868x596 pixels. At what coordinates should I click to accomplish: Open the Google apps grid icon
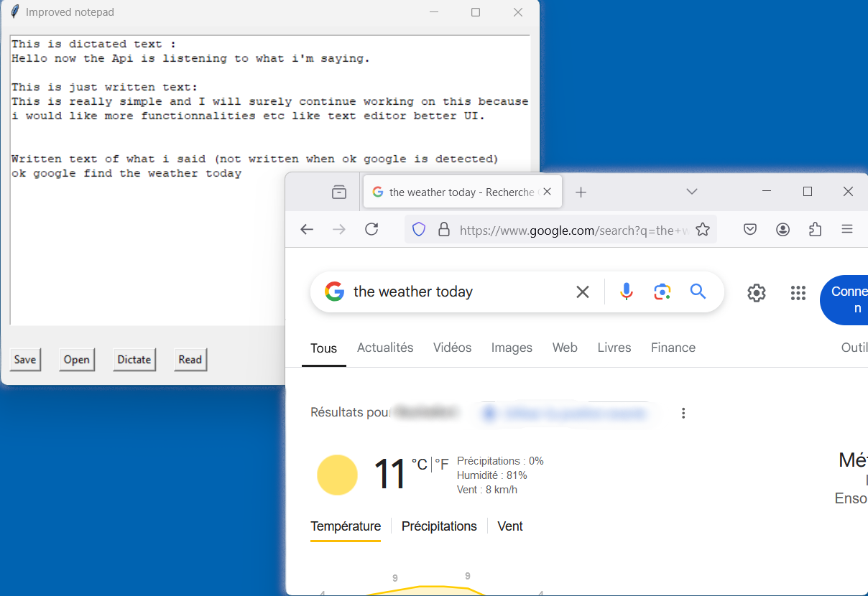tap(798, 293)
